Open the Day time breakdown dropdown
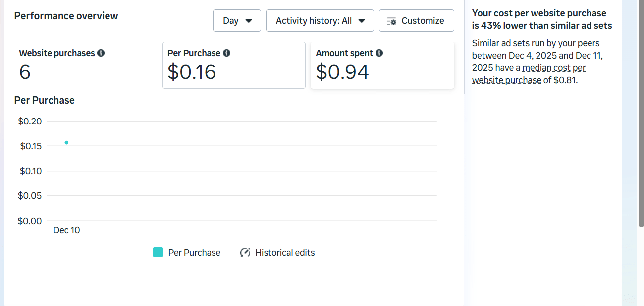This screenshot has width=644, height=306. (237, 21)
